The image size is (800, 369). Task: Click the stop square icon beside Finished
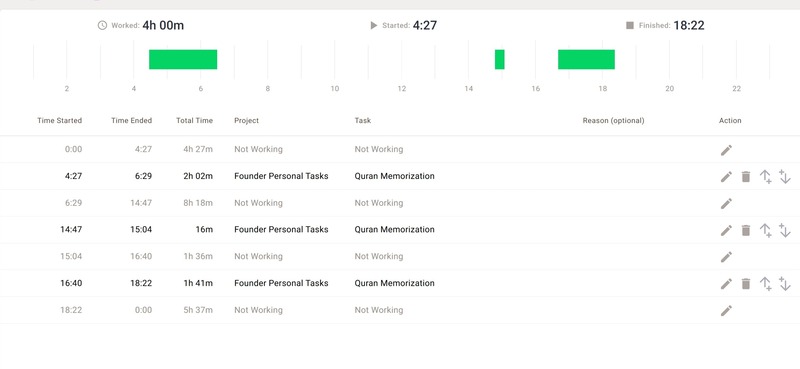click(630, 25)
